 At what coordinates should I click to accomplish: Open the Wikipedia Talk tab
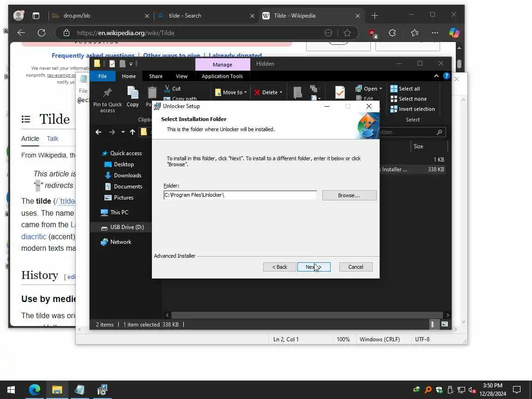tap(53, 139)
